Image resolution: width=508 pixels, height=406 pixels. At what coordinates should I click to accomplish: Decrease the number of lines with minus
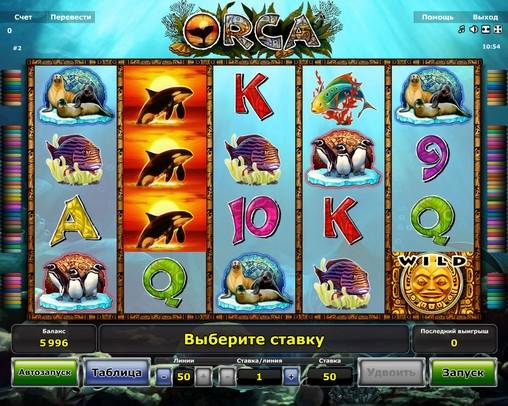click(164, 377)
